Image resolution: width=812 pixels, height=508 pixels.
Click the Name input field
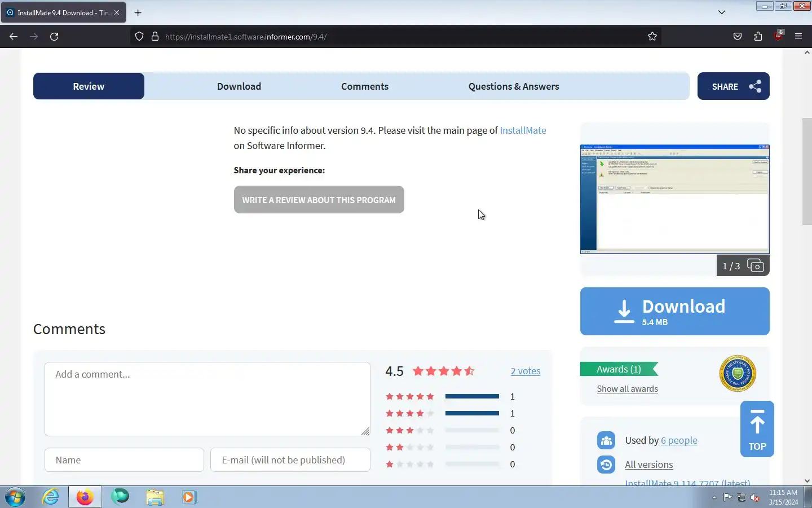click(124, 460)
